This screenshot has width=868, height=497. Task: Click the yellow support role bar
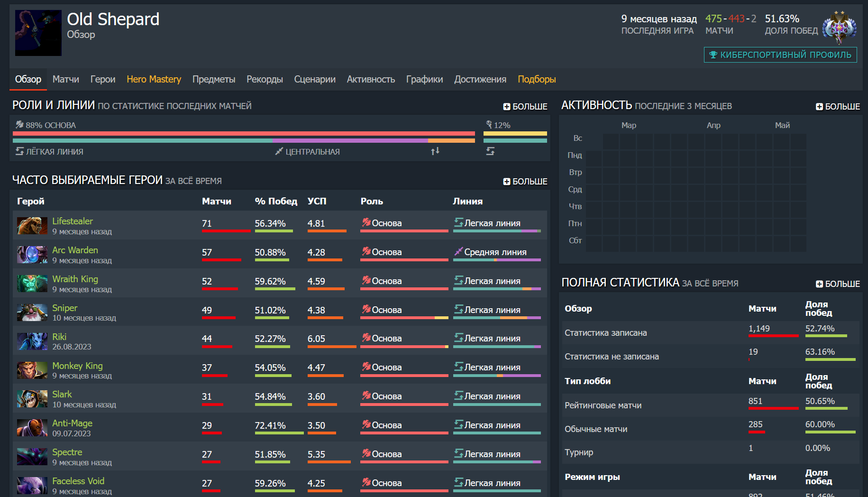pos(515,134)
